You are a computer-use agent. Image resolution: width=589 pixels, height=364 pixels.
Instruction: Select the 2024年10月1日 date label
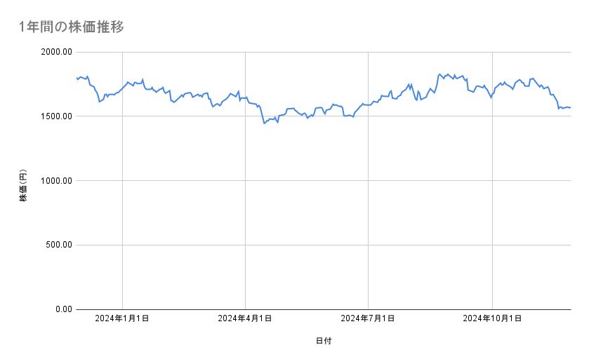[492, 318]
